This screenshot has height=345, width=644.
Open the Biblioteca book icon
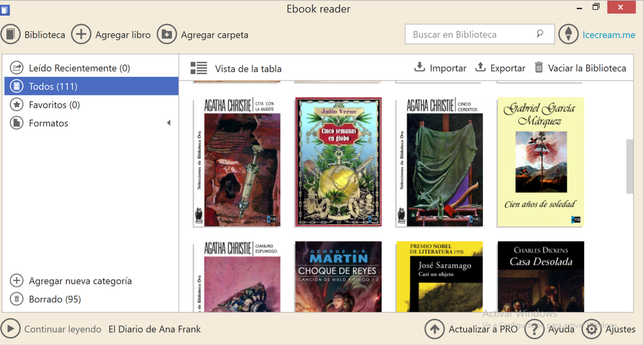click(x=11, y=34)
